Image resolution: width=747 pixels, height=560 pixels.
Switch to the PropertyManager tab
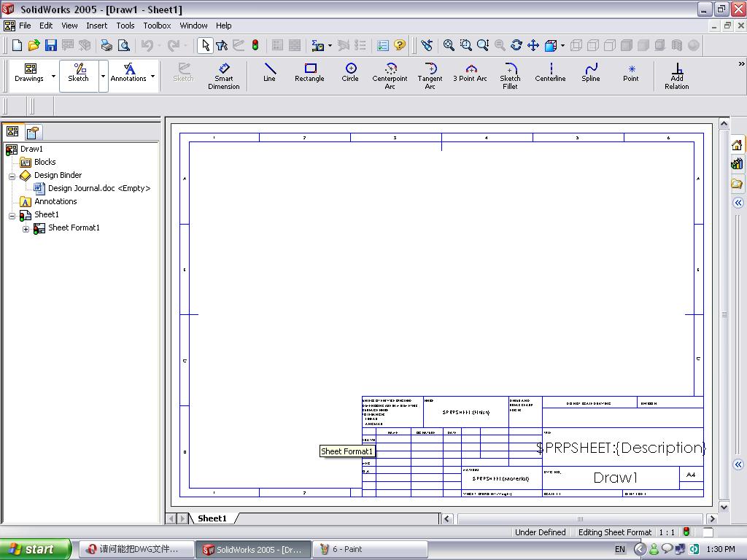coord(33,132)
